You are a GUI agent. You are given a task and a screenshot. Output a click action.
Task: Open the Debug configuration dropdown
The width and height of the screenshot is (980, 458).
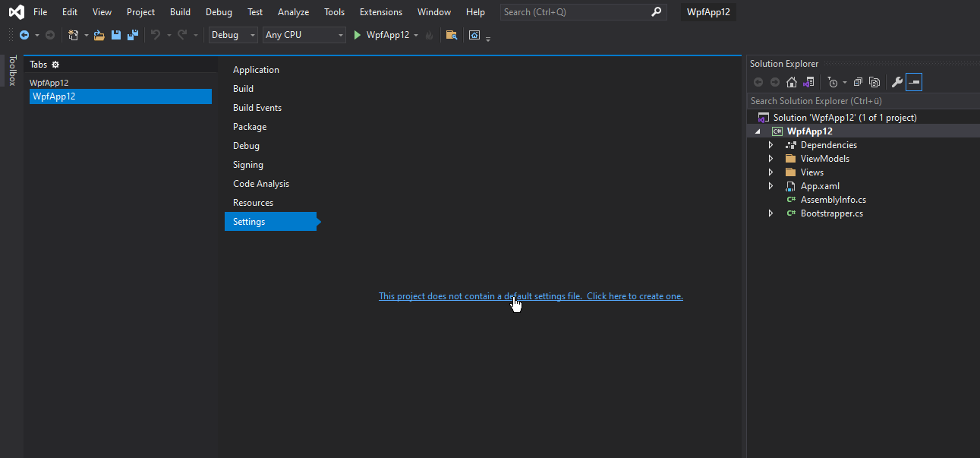pyautogui.click(x=234, y=35)
